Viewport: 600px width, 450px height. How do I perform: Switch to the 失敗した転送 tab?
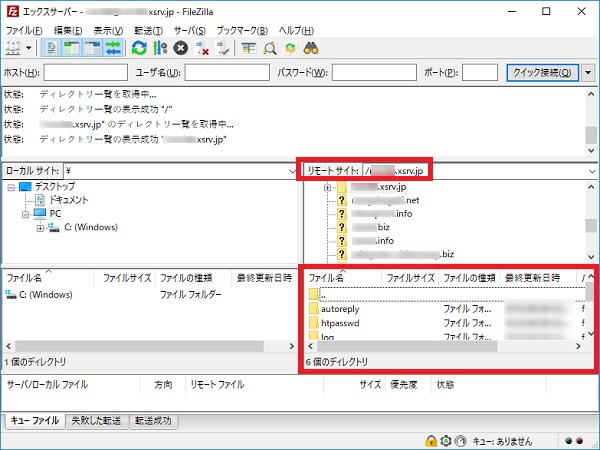pos(97,421)
